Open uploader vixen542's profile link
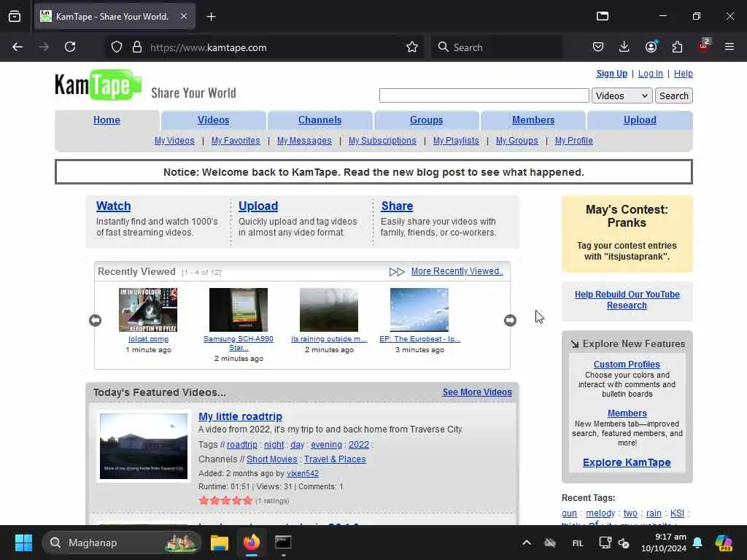747x560 pixels. click(303, 473)
